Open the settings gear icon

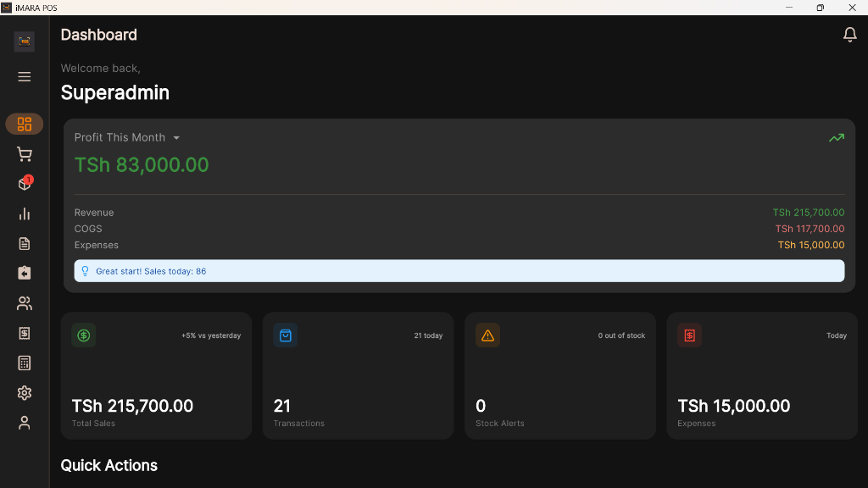click(x=25, y=393)
